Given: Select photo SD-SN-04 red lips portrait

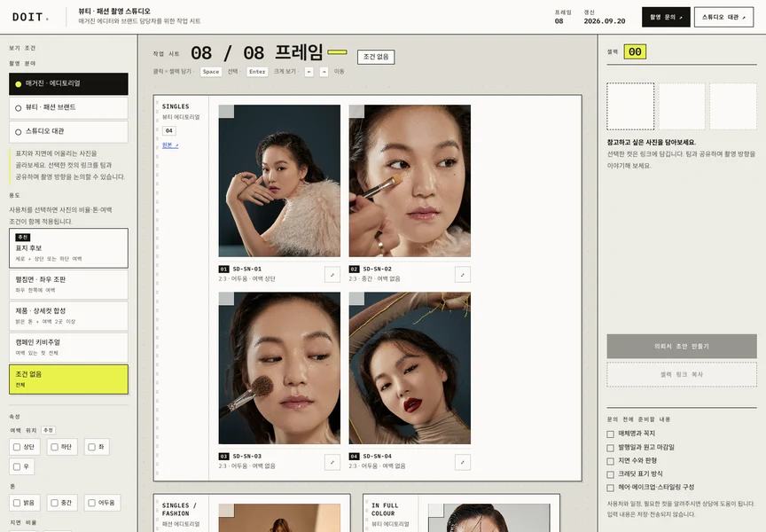Looking at the screenshot, I should (410, 368).
